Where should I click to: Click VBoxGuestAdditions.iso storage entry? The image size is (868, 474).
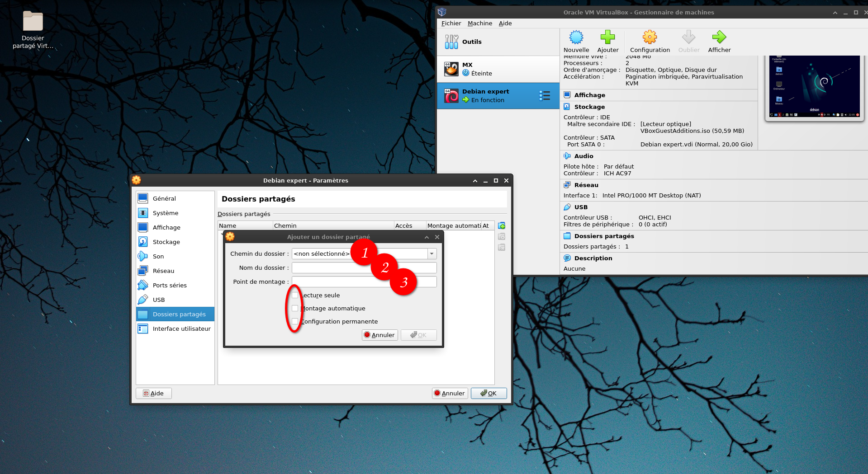point(692,131)
